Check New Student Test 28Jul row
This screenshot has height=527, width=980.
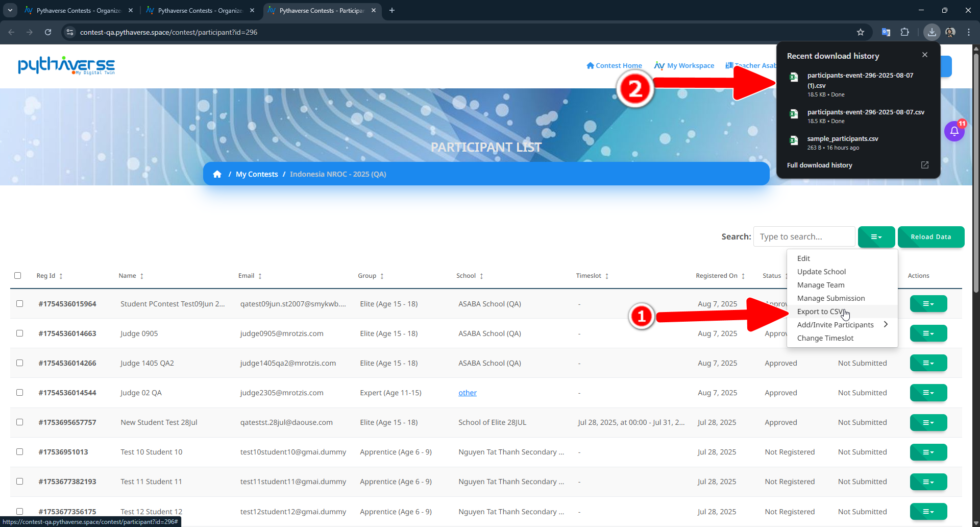pyautogui.click(x=20, y=422)
